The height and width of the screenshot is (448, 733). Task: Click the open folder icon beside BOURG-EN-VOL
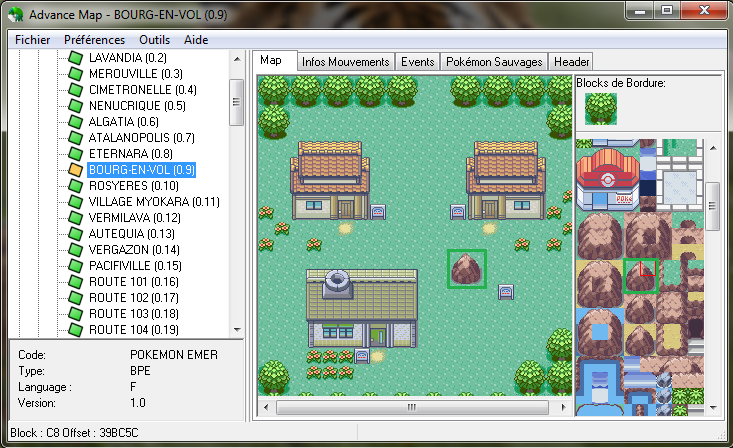click(x=75, y=170)
